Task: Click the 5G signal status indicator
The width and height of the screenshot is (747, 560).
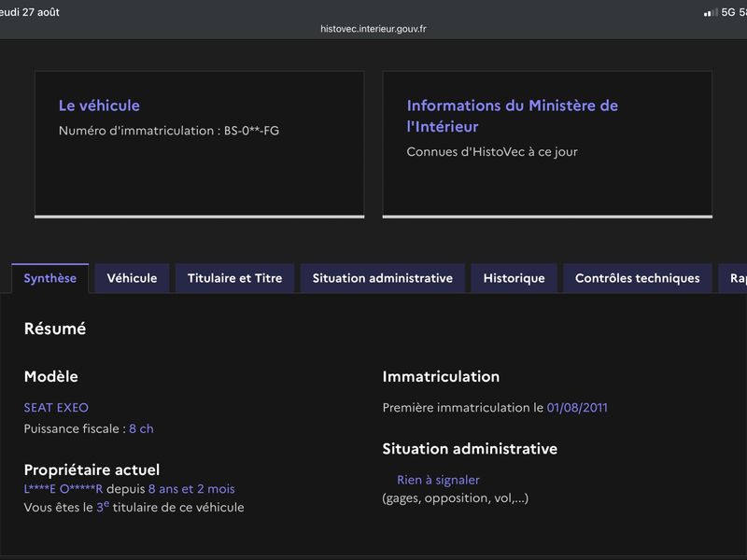Action: [720, 12]
